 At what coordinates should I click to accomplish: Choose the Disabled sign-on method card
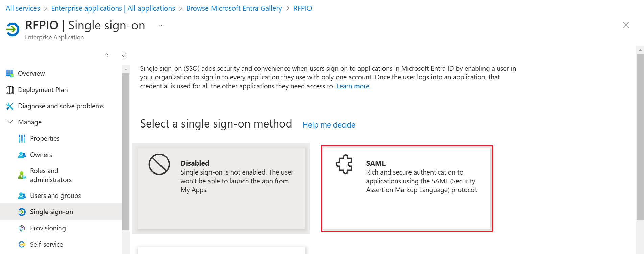click(x=221, y=188)
